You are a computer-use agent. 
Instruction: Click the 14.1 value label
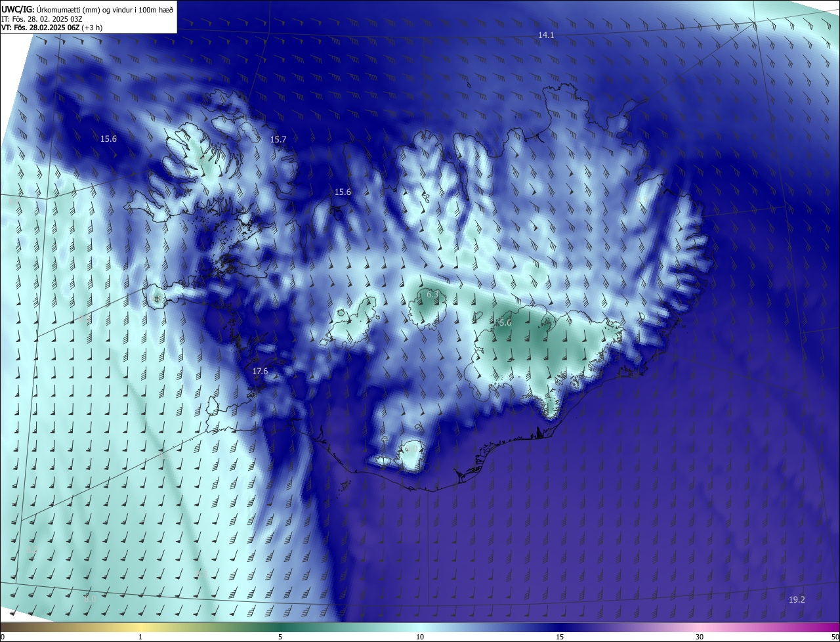coord(546,35)
